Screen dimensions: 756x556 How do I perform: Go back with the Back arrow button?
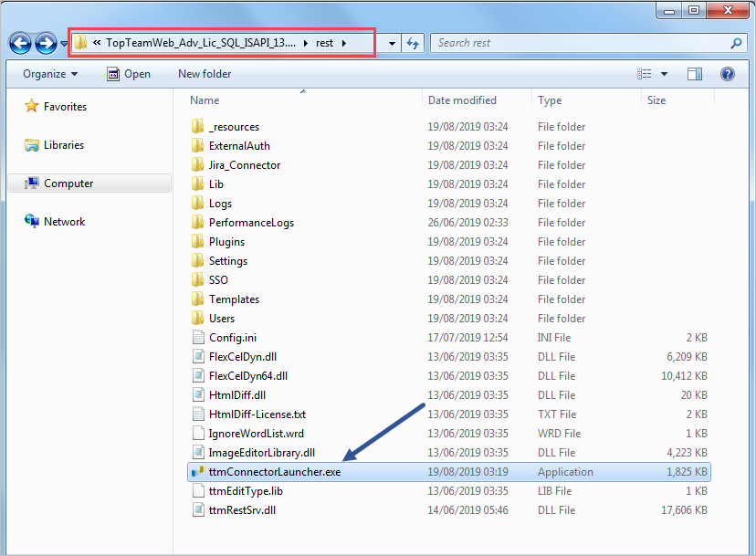pos(21,44)
